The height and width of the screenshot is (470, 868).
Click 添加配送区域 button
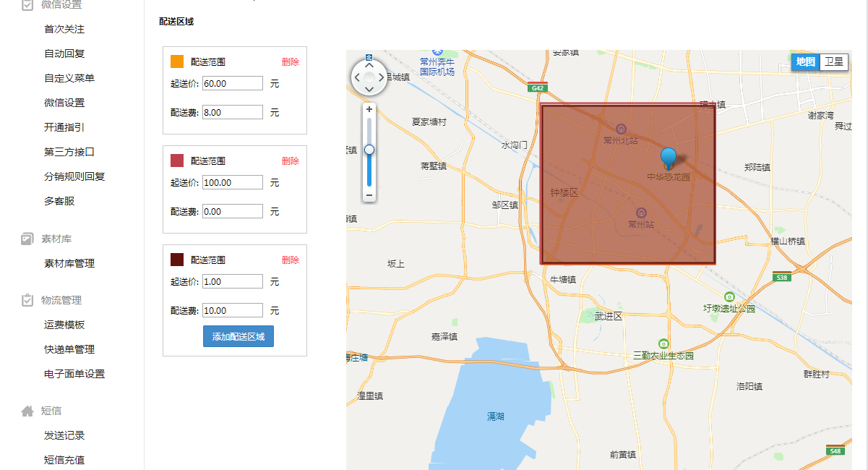coord(239,337)
